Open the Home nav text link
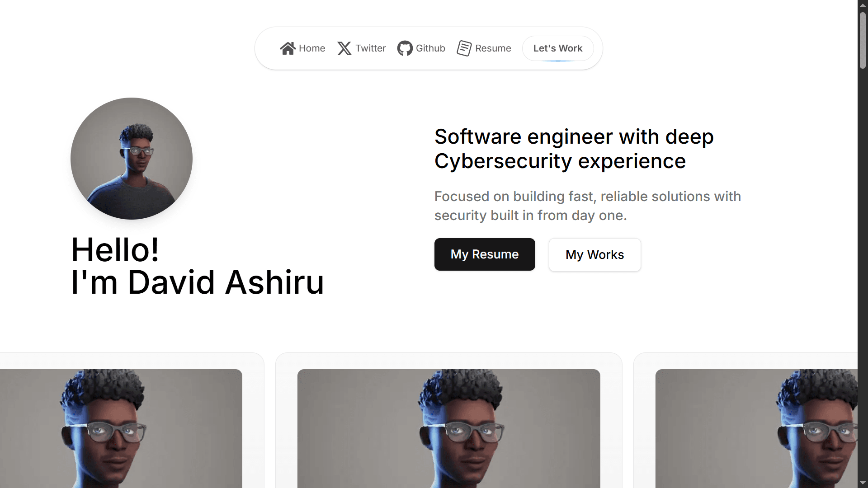The height and width of the screenshot is (488, 868). [312, 48]
